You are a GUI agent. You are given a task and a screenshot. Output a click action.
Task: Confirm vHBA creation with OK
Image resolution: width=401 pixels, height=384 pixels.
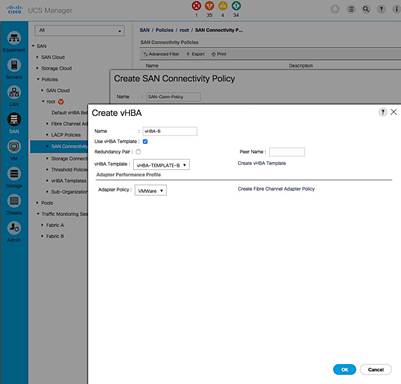point(345,369)
